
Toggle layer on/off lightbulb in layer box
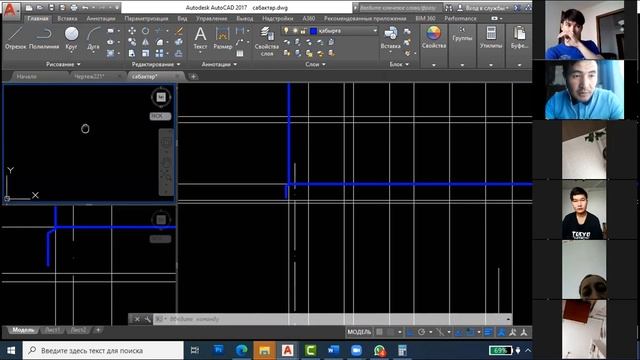tap(286, 31)
